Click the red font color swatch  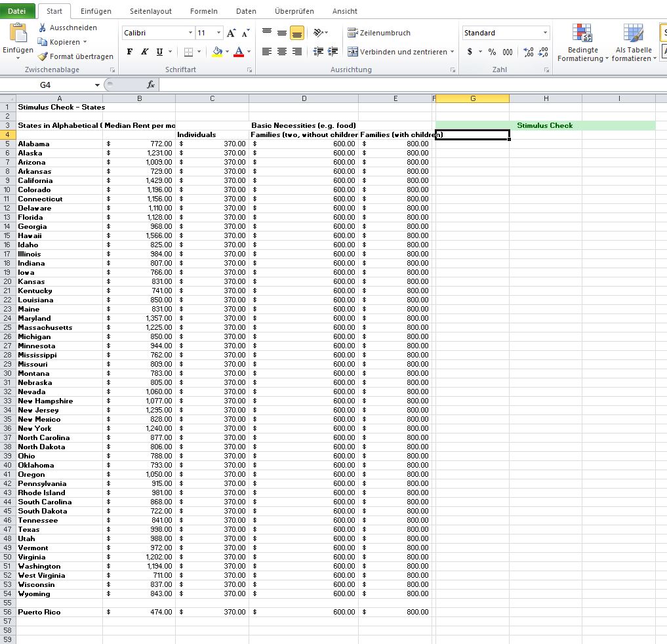tap(239, 52)
